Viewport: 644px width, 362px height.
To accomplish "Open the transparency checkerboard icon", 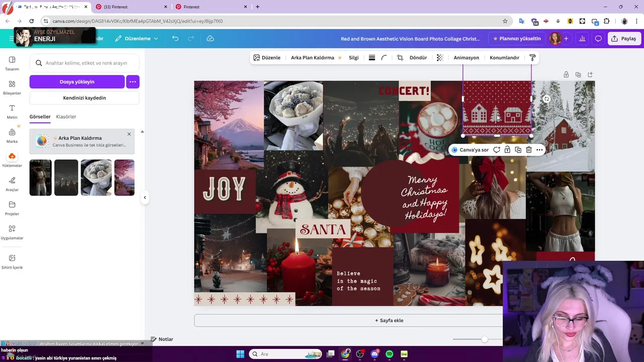I will (440, 58).
